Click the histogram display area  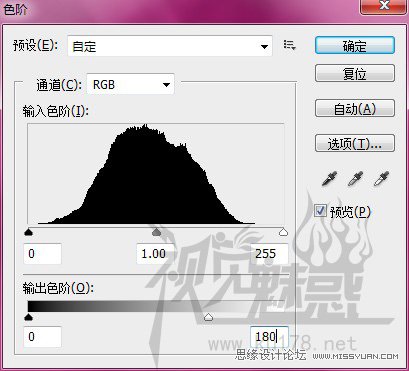click(156, 174)
